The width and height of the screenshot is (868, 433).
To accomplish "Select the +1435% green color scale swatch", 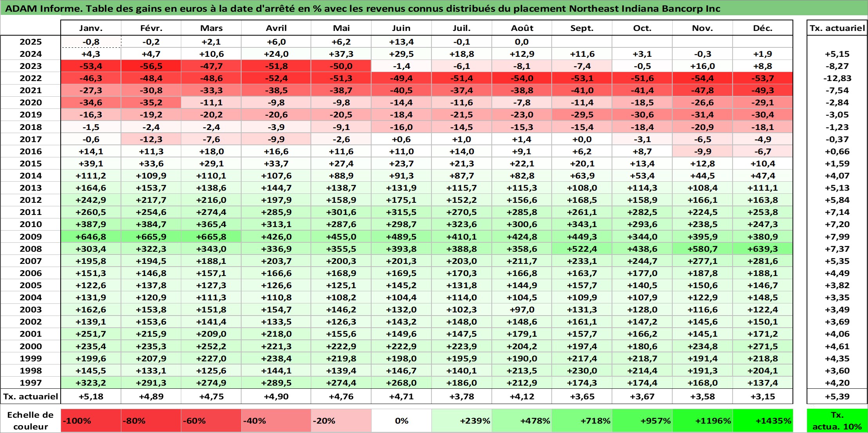I will pos(763,421).
